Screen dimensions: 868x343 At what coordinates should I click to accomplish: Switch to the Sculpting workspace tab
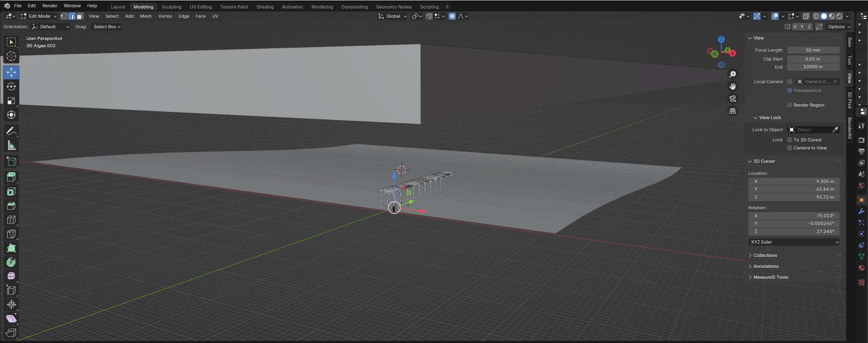point(171,7)
